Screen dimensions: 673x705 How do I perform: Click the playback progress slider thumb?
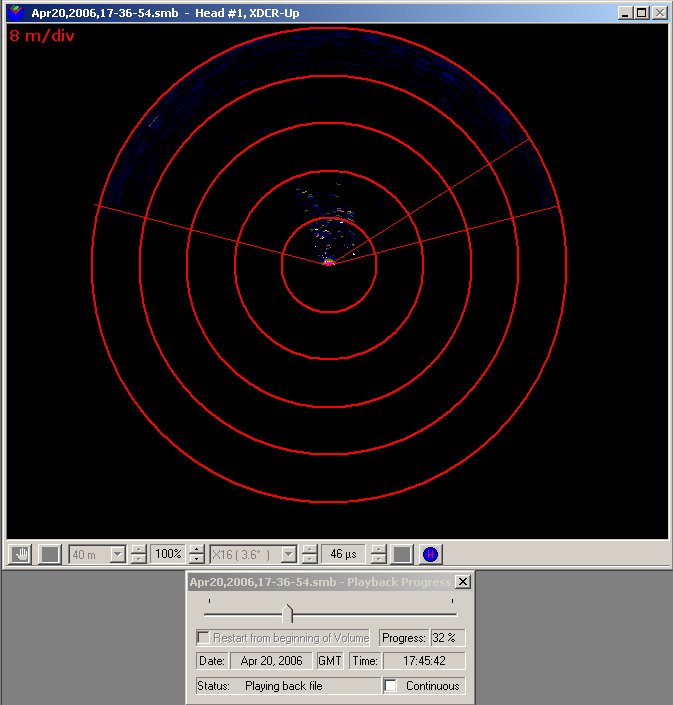point(288,613)
